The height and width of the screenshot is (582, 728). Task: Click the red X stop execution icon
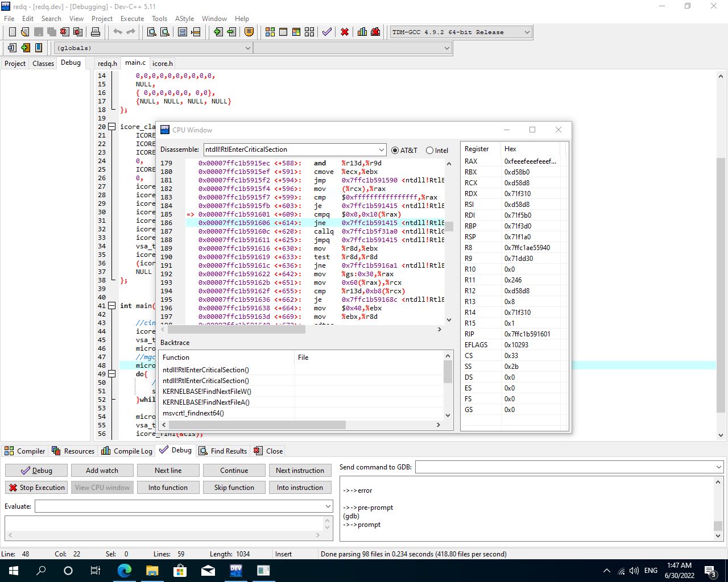point(345,32)
